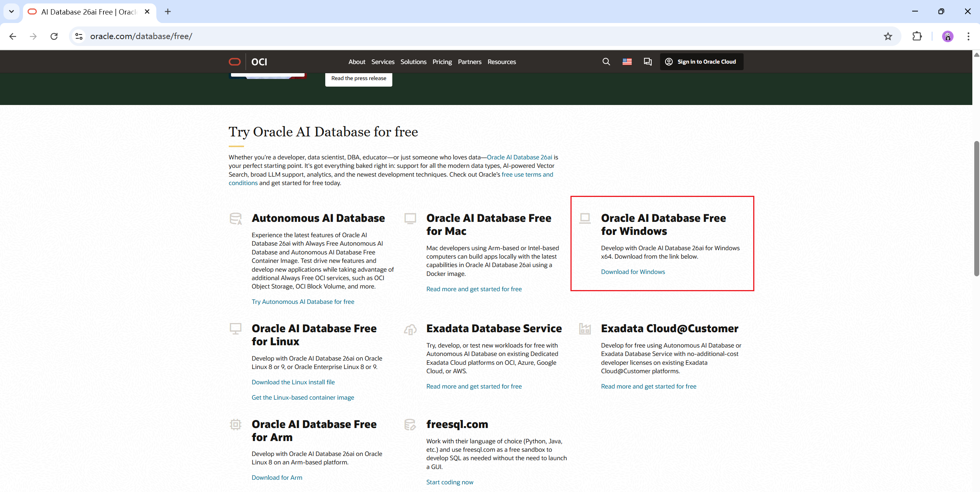Open the Pricing menu item
Screen dimensions: 980x492
point(442,62)
